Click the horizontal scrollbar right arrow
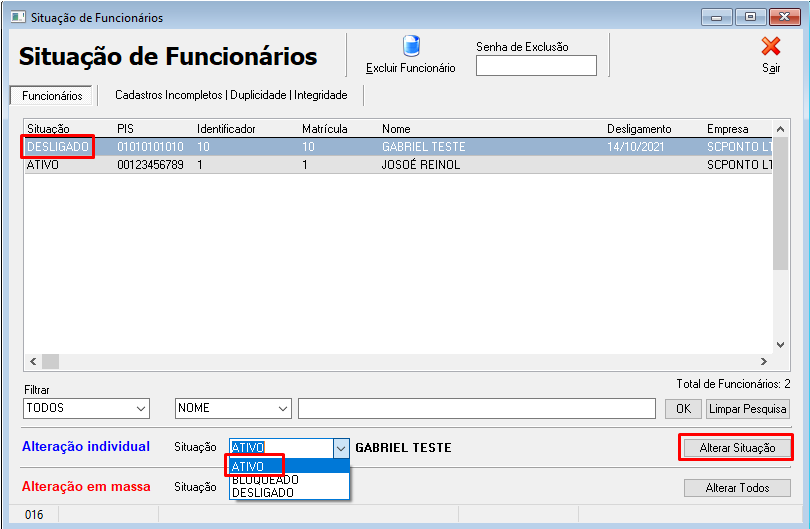810x529 pixels. pyautogui.click(x=765, y=361)
